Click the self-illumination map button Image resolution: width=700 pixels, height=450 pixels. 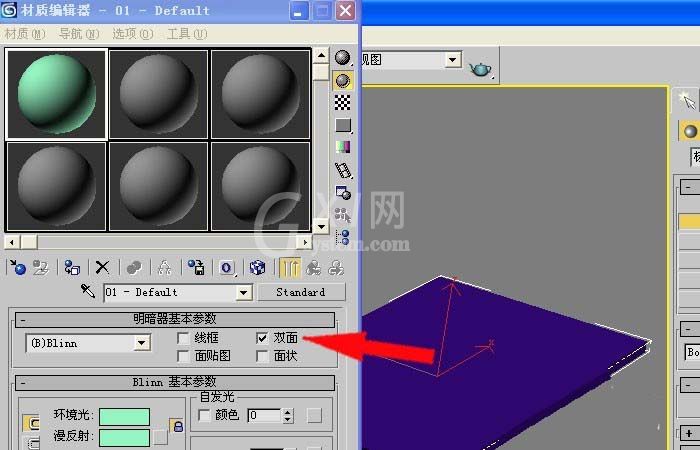(314, 416)
